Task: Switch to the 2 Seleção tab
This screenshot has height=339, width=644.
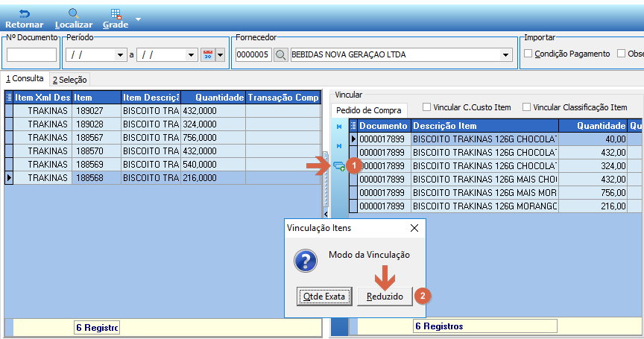Action: click(70, 80)
